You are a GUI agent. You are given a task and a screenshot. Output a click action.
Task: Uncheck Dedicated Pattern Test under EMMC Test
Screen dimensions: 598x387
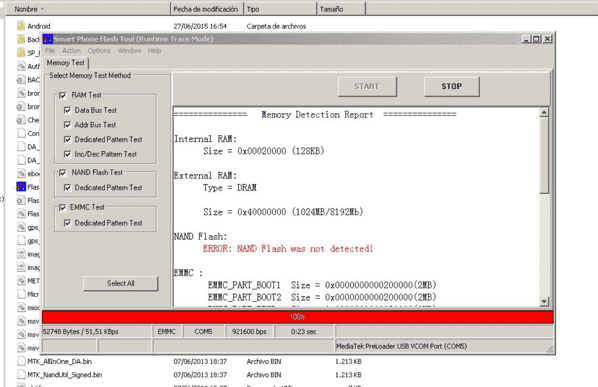[68, 223]
